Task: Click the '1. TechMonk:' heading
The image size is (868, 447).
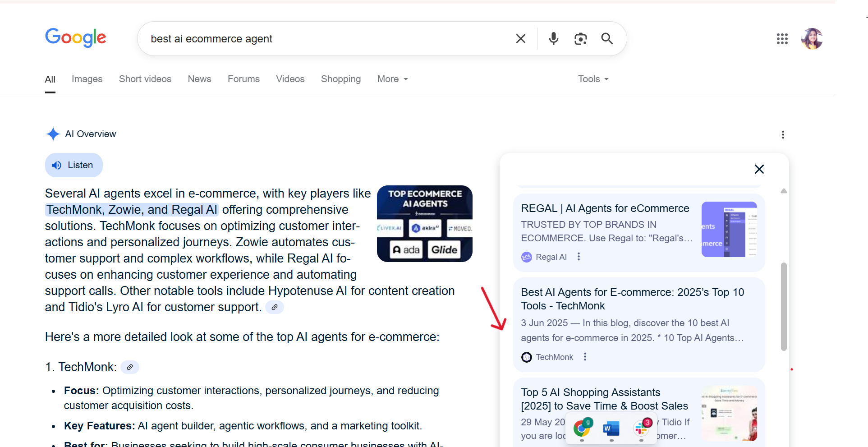Action: pyautogui.click(x=81, y=367)
